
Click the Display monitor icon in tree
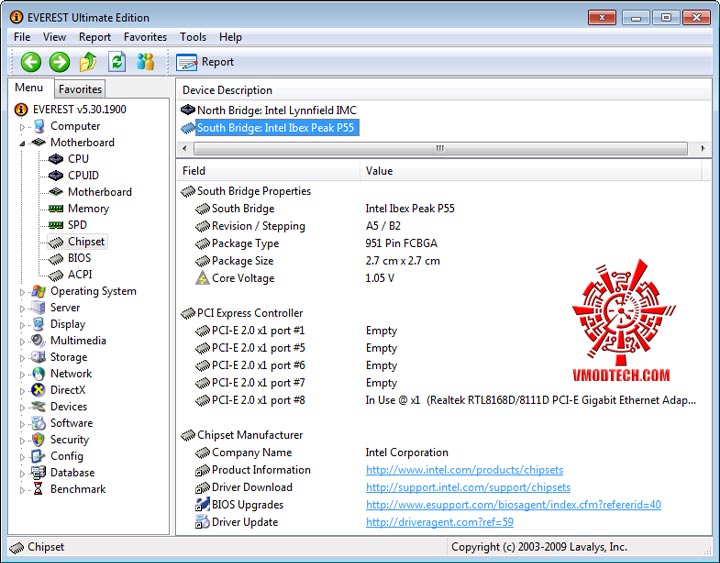pos(39,324)
